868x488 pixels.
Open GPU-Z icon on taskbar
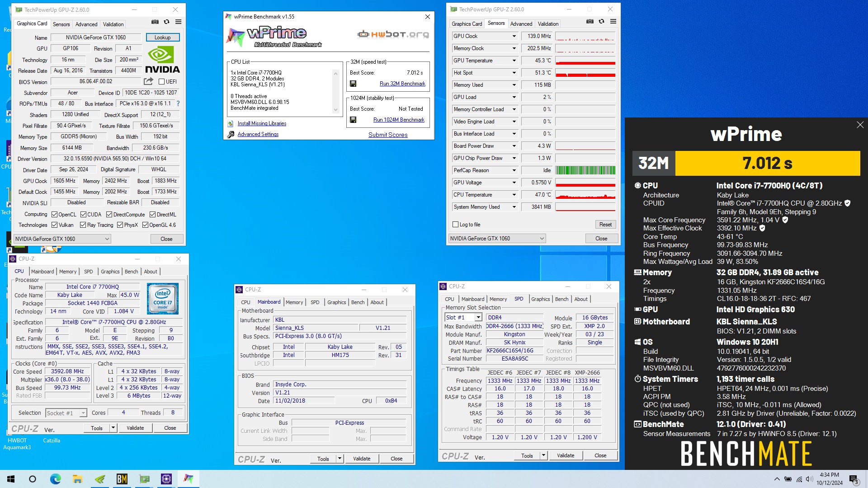click(144, 479)
